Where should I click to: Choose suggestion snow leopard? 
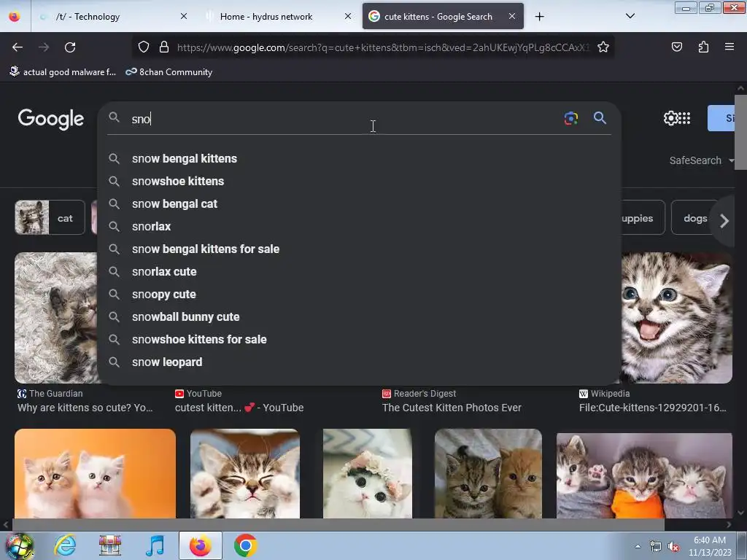tap(359, 362)
